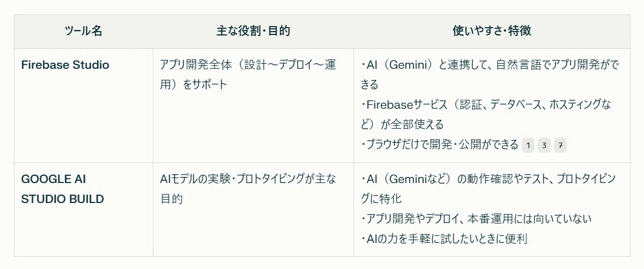Viewport: 644px width, 269px height.
Task: Click the AIモデルの実験・プロトタイピング description text
Action: pyautogui.click(x=248, y=179)
